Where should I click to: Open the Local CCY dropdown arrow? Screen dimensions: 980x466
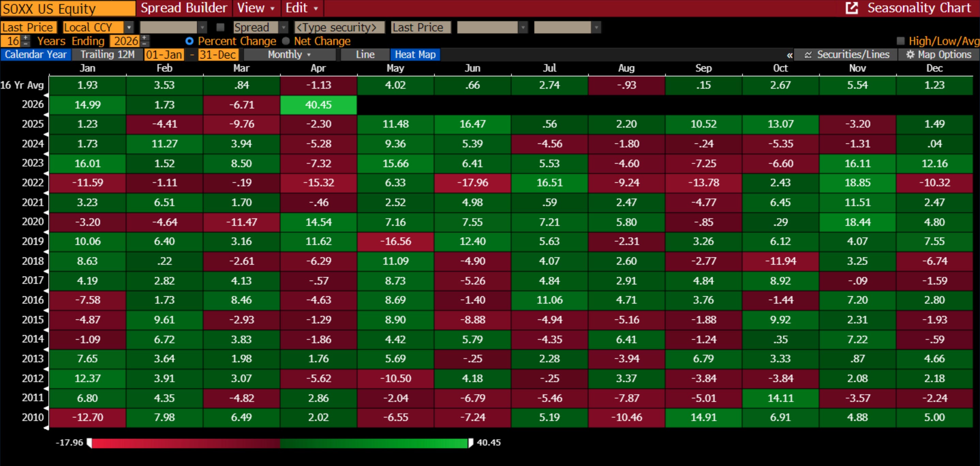[129, 27]
